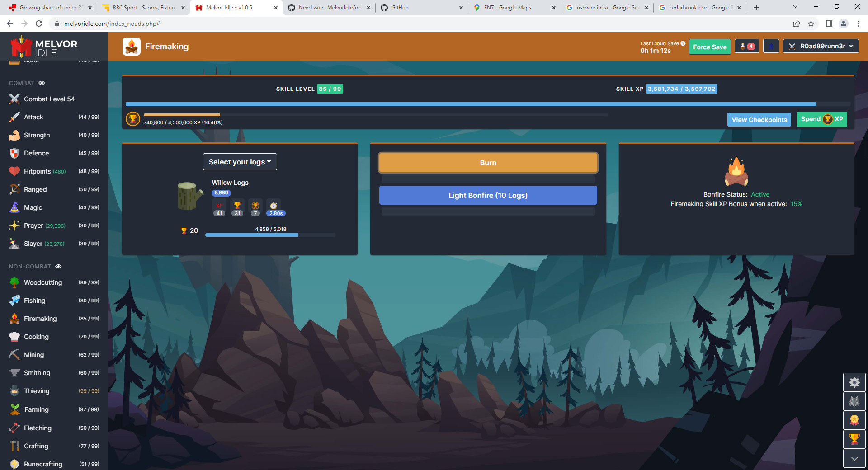The height and width of the screenshot is (470, 868).
Task: Open the pets panel via the wolf icon
Action: pyautogui.click(x=854, y=401)
